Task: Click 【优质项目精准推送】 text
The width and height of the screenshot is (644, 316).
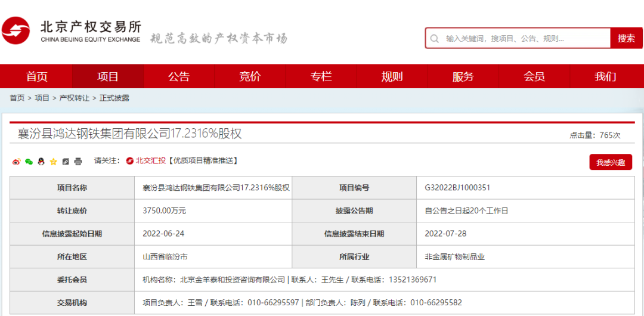Action: (x=203, y=160)
